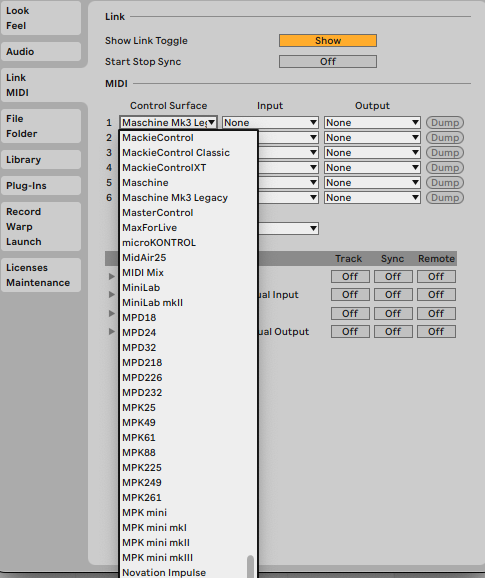Choose MaxForLive control surface
The height and width of the screenshot is (578, 485).
pos(188,228)
